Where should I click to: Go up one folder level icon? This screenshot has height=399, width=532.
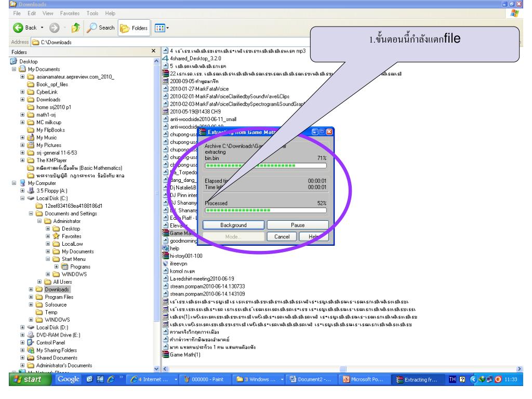(76, 28)
